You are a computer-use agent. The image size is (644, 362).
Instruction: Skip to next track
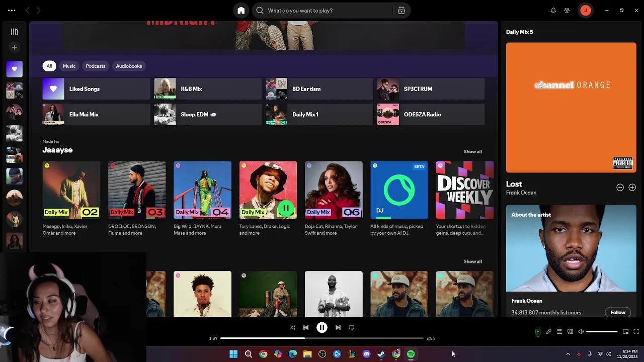(338, 328)
